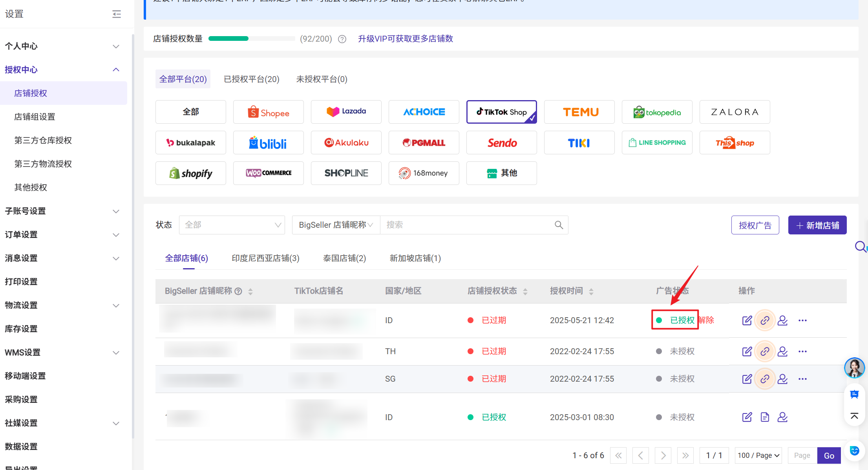Screen dimensions: 868x470
Task: Click the feedback message icon
Action: [854, 395]
